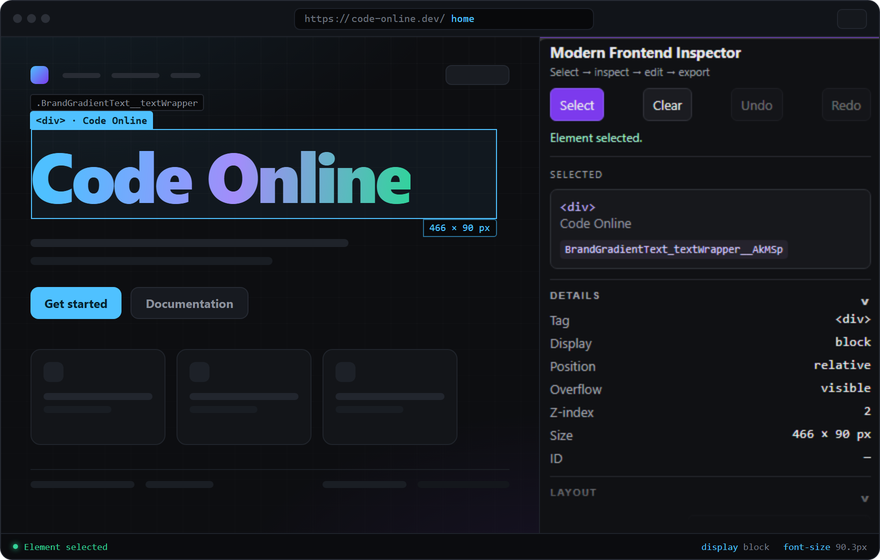This screenshot has width=880, height=560.
Task: Click 'Code Online' text in Selected card
Action: [x=595, y=223]
